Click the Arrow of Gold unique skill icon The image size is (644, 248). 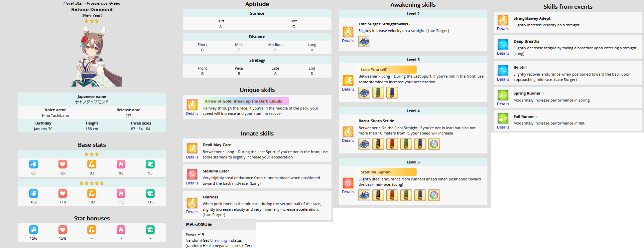pyautogui.click(x=192, y=105)
